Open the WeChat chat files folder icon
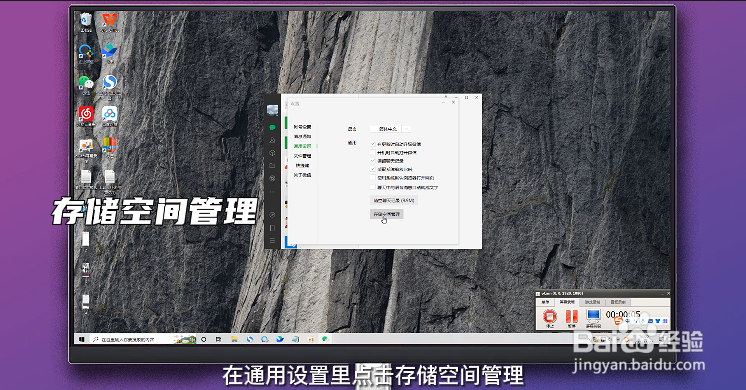Image resolution: width=746 pixels, height=390 pixels. 272,166
